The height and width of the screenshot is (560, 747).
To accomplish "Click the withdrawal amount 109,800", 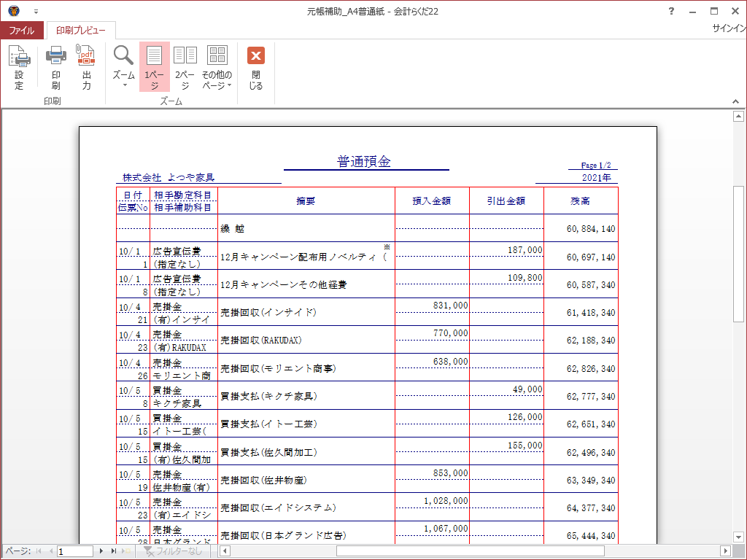I will 525,278.
